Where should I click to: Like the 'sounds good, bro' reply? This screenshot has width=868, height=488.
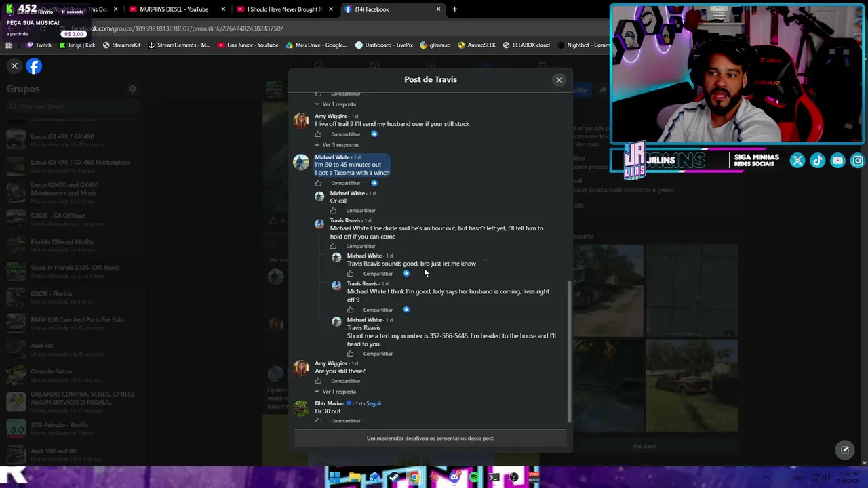(x=351, y=274)
